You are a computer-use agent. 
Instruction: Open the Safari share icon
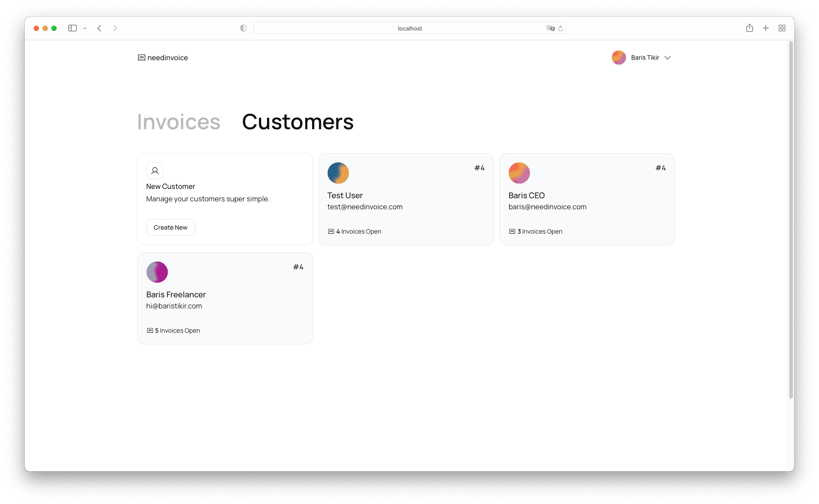749,28
